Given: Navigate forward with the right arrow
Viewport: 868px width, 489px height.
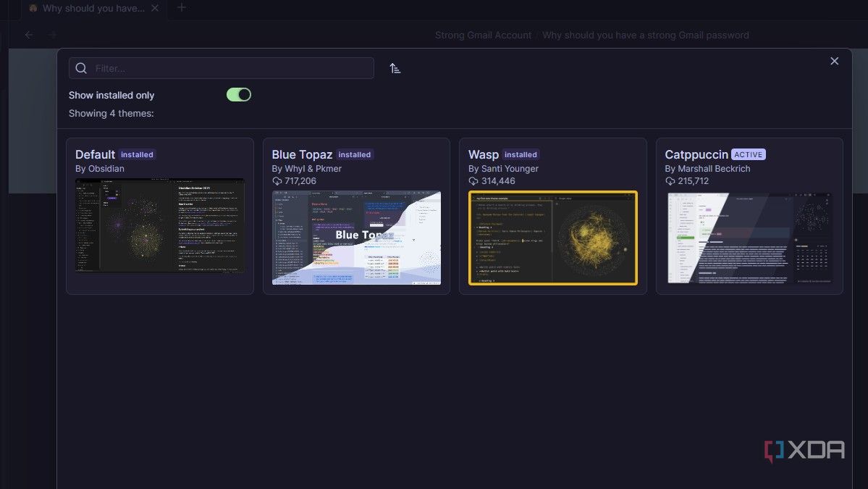Looking at the screenshot, I should (x=52, y=35).
